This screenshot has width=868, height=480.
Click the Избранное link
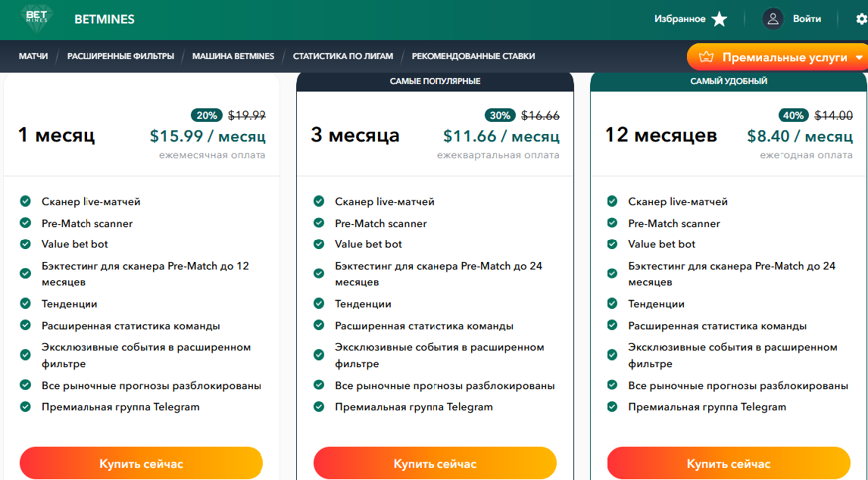[x=680, y=19]
